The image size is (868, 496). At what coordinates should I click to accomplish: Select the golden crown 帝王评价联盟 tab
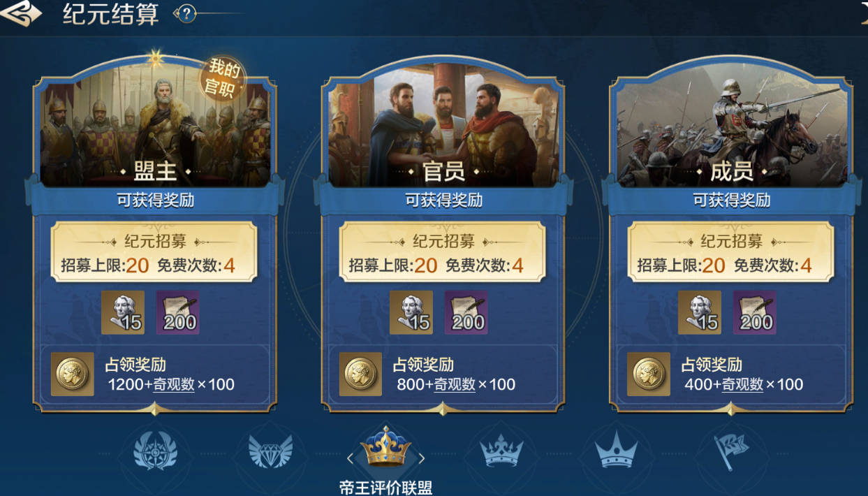pyautogui.click(x=385, y=447)
